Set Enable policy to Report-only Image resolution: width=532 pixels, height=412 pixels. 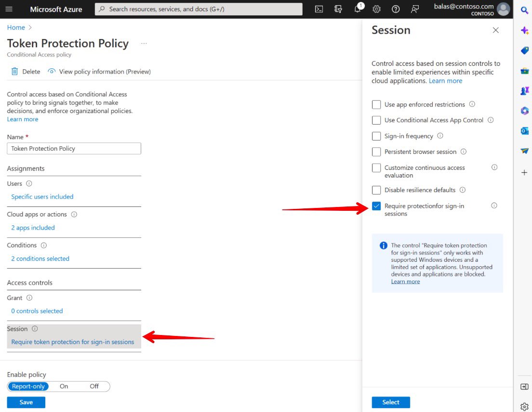(x=28, y=386)
